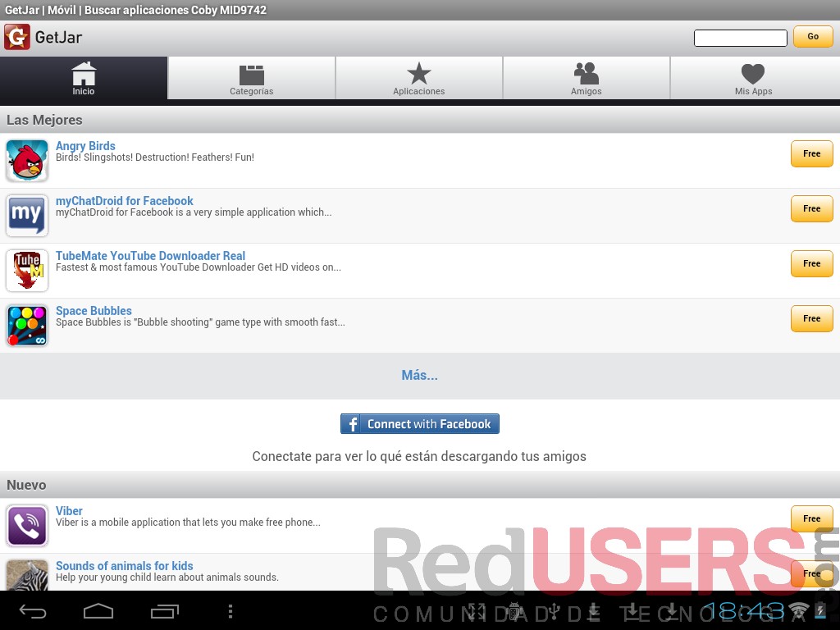Image resolution: width=840 pixels, height=630 pixels.
Task: Open the three-dot overflow menu icon
Action: tap(231, 611)
